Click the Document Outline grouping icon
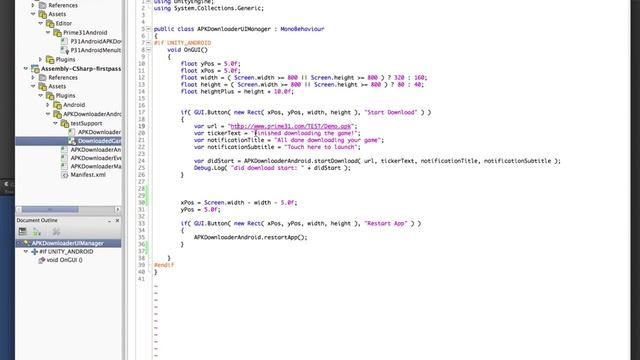640x360 pixels. tap(22, 232)
